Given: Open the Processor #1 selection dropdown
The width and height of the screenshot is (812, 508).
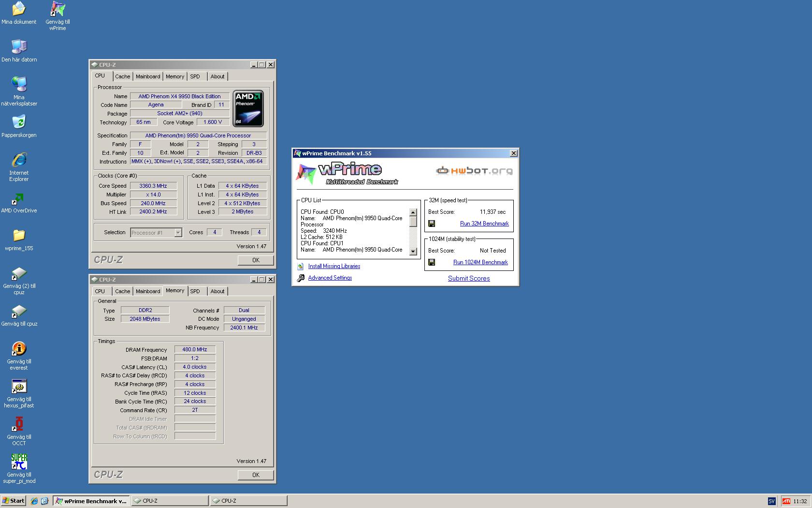Looking at the screenshot, I should click(178, 233).
